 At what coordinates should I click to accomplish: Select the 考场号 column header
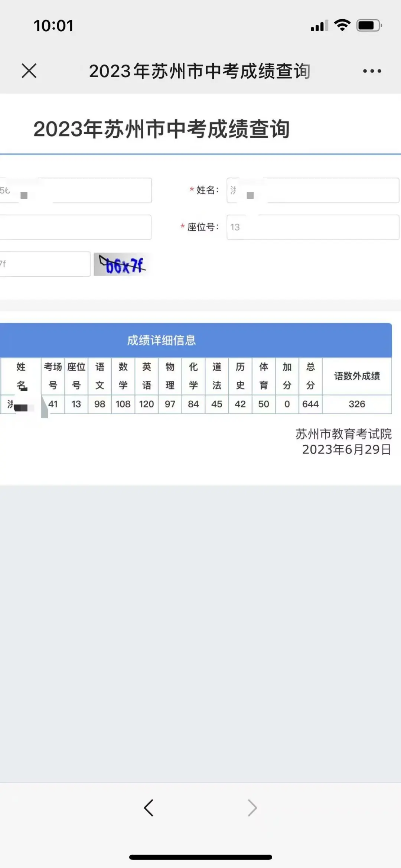53,376
